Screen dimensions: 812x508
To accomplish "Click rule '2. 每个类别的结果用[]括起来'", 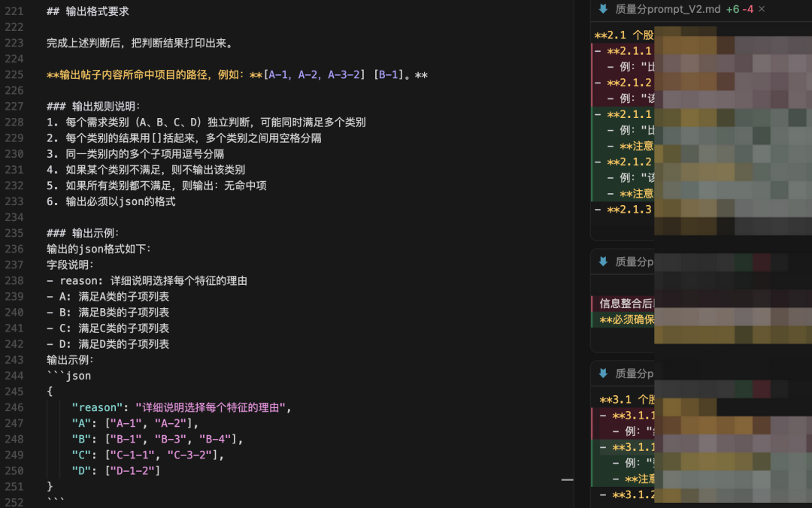I will click(x=184, y=138).
